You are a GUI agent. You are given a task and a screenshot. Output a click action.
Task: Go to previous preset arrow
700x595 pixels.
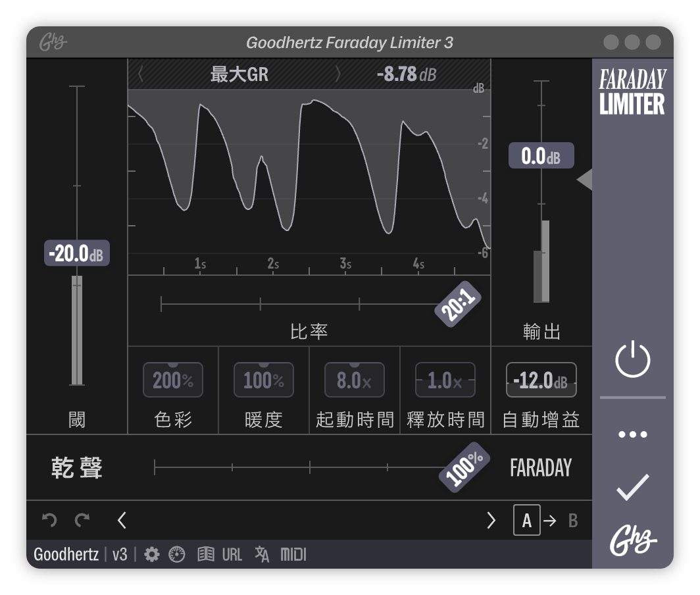(x=122, y=520)
